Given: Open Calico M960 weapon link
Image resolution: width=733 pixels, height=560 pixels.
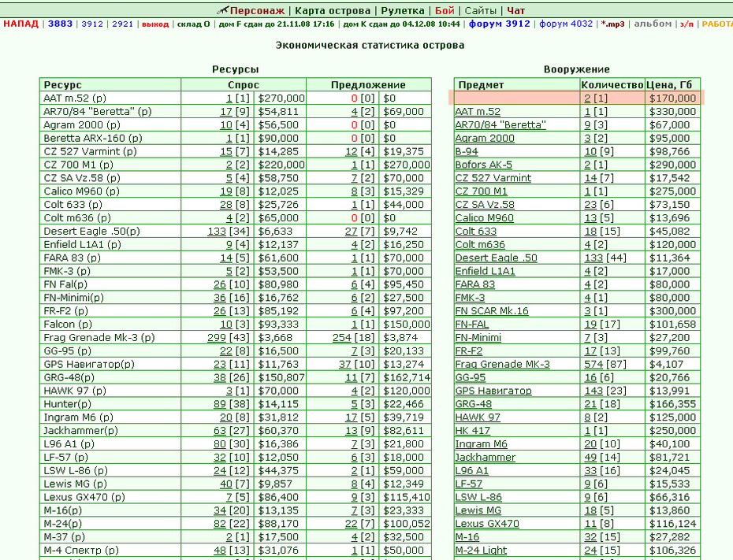Looking at the screenshot, I should [x=484, y=218].
